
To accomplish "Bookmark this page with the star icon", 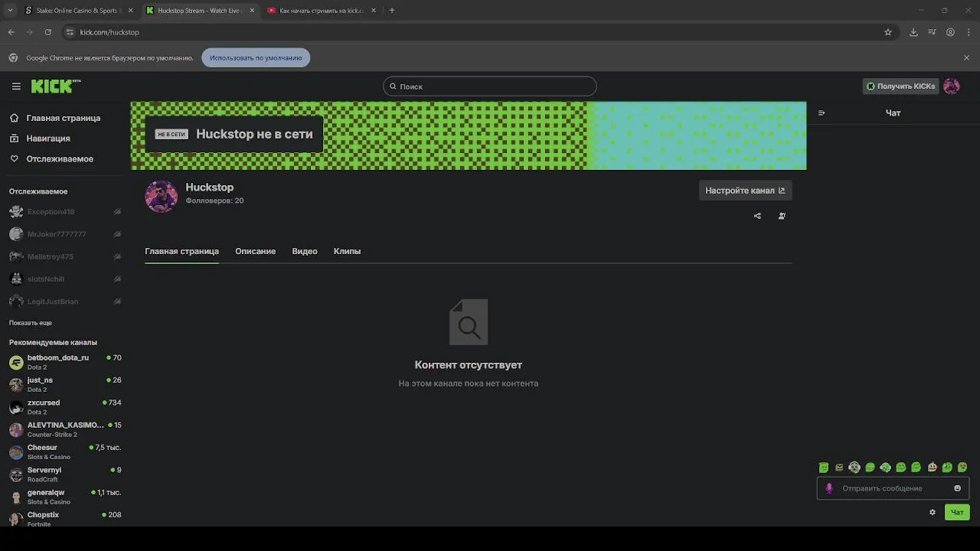I will click(888, 32).
